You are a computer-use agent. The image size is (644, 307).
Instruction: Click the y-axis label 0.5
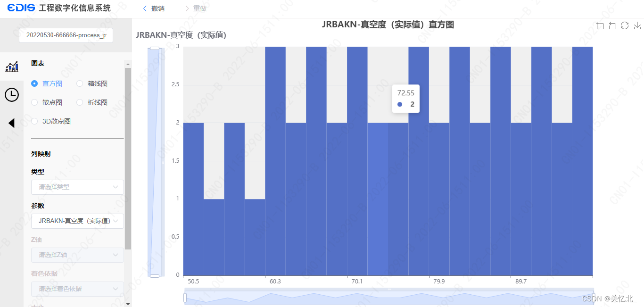[x=175, y=237]
